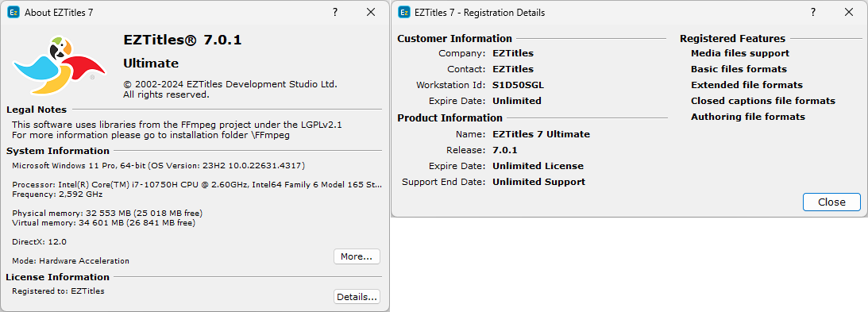Click the Authoring file formats entry
The height and width of the screenshot is (312, 868).
pyautogui.click(x=748, y=117)
